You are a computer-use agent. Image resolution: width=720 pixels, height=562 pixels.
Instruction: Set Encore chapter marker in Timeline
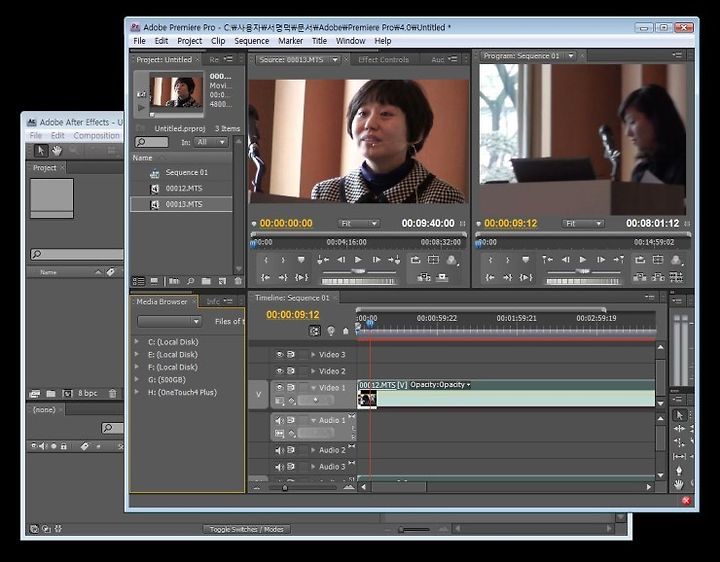point(331,331)
